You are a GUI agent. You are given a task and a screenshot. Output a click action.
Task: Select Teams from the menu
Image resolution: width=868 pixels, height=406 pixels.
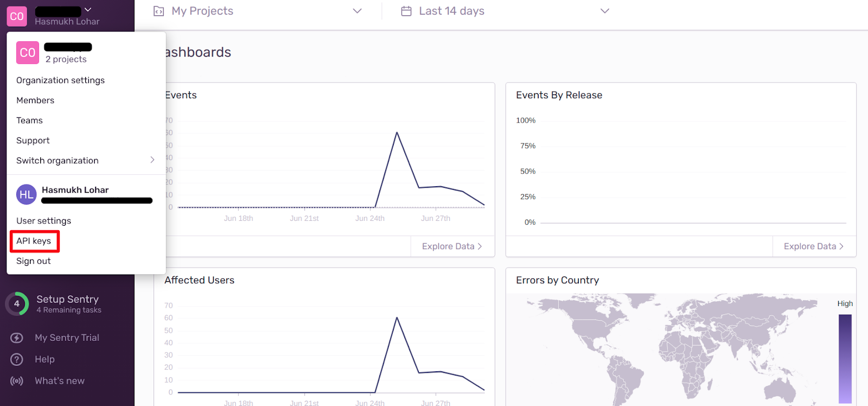pyautogui.click(x=29, y=120)
